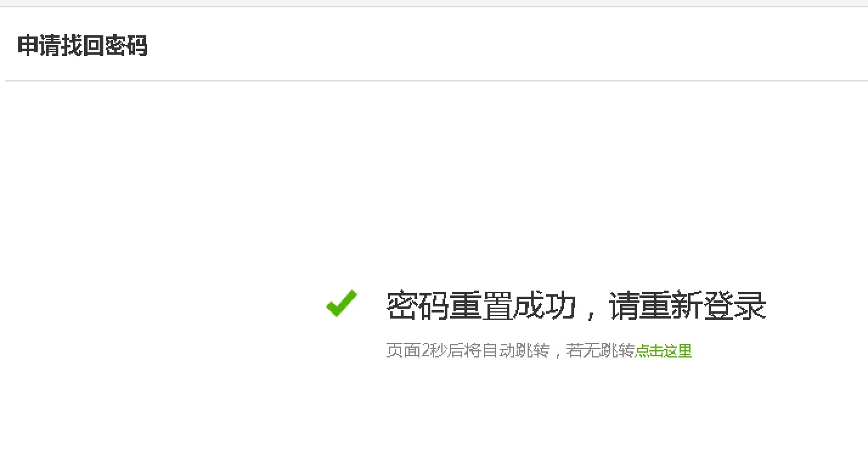Click the divider line under 申请找回密码
The width and height of the screenshot is (868, 473).
coord(436,81)
